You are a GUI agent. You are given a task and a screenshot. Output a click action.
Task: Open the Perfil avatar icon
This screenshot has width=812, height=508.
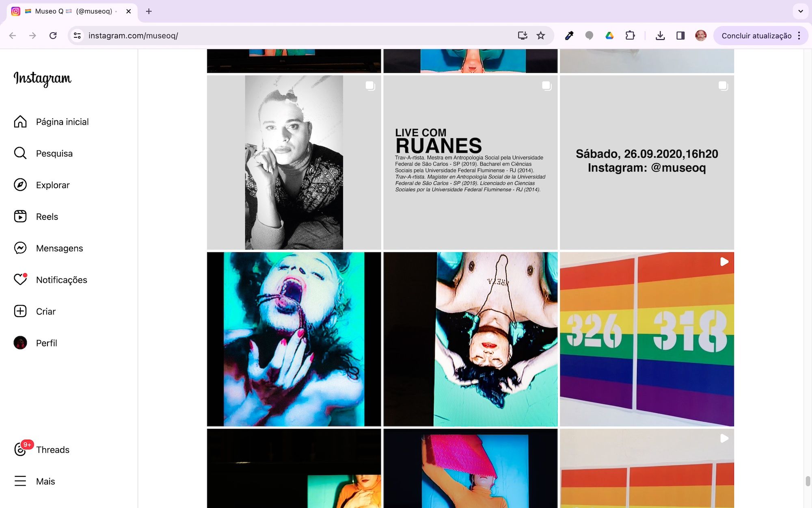tap(20, 343)
